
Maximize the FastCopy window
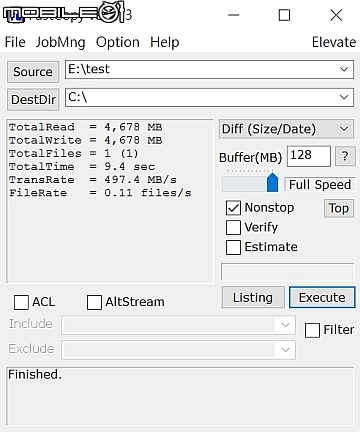pyautogui.click(x=284, y=15)
